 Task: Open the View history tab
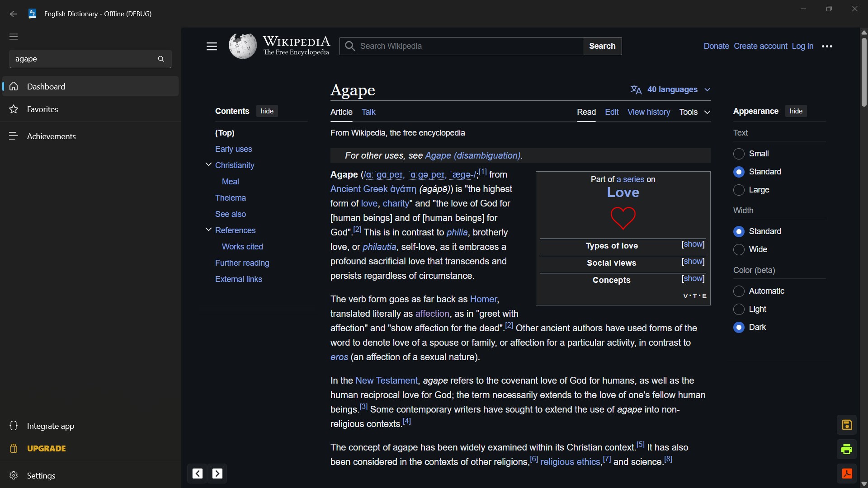tap(649, 112)
